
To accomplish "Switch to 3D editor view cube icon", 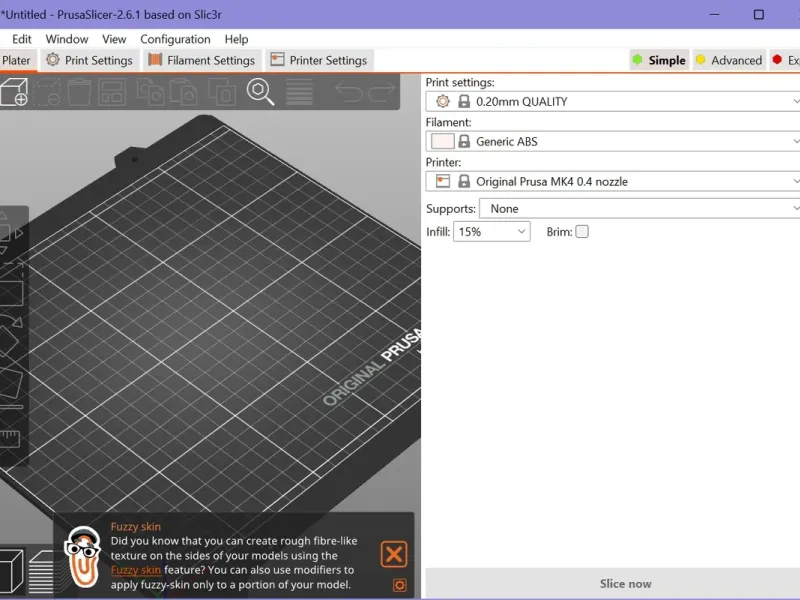I will coord(11,571).
